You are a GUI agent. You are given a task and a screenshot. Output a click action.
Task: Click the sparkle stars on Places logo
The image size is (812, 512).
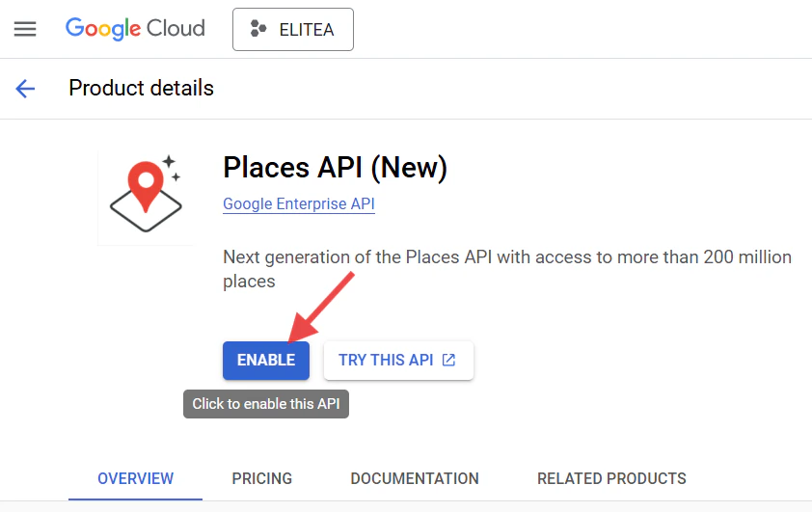[172, 168]
